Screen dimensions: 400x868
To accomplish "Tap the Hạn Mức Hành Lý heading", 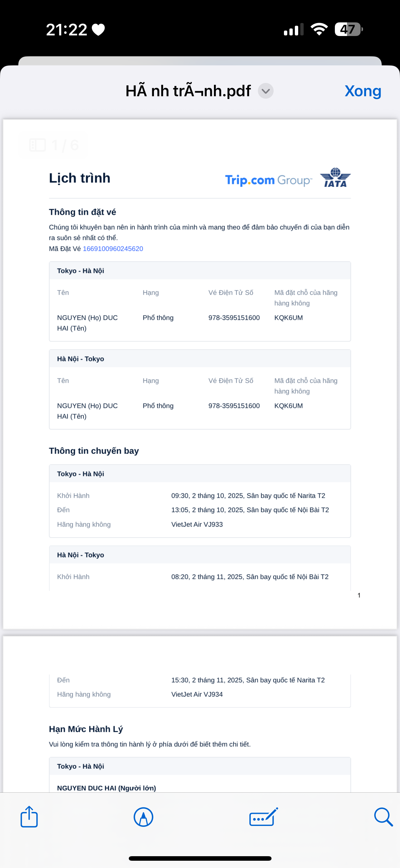I will pos(86,729).
